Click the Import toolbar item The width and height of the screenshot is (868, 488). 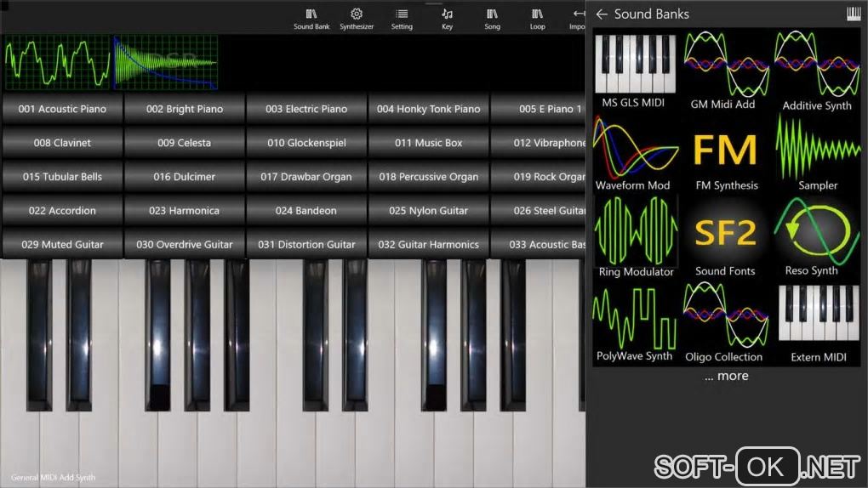[x=577, y=19]
